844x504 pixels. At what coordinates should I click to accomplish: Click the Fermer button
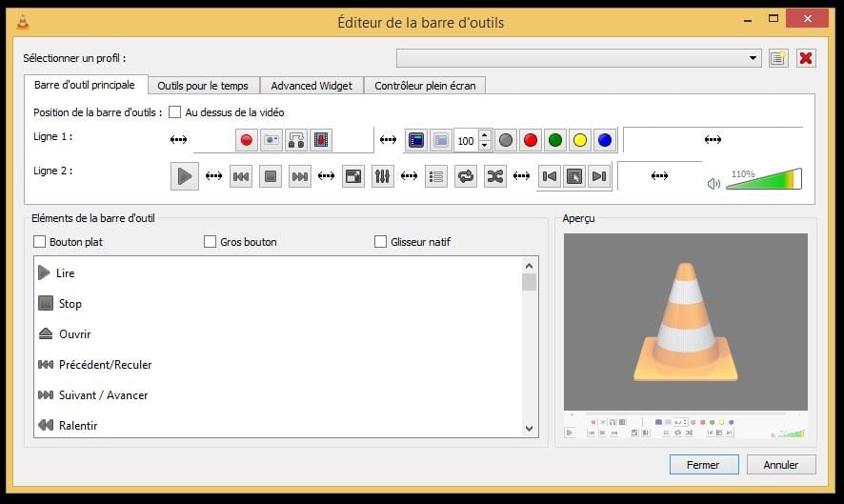pyautogui.click(x=704, y=465)
